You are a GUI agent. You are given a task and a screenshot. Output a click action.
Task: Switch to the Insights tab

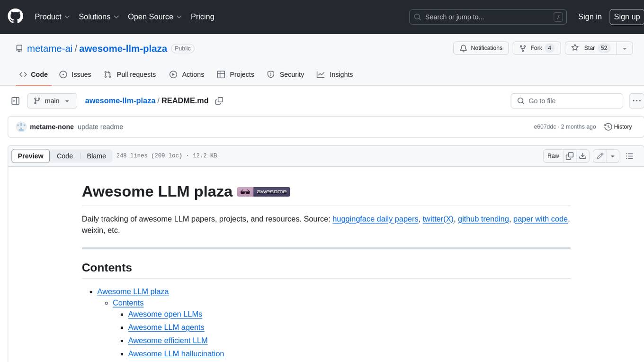(335, 74)
